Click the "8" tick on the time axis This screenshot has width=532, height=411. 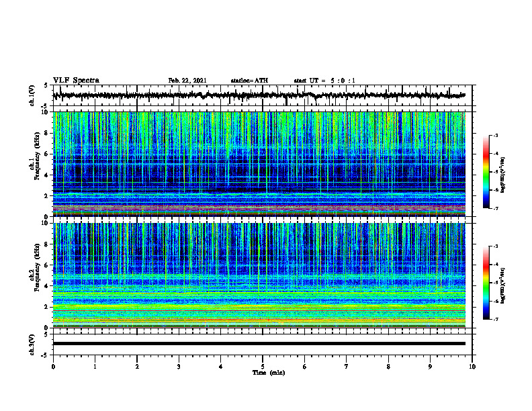pyautogui.click(x=388, y=367)
